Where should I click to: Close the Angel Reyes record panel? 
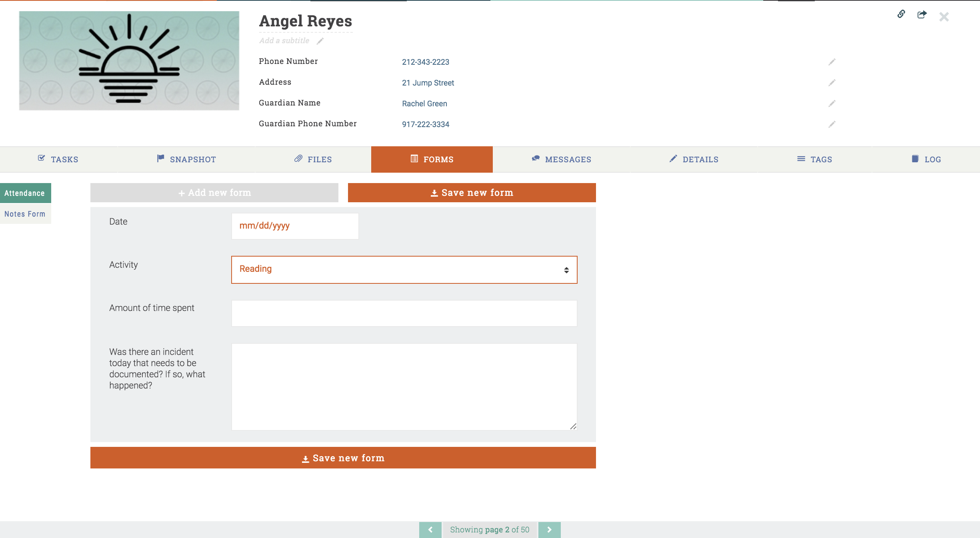pos(944,17)
